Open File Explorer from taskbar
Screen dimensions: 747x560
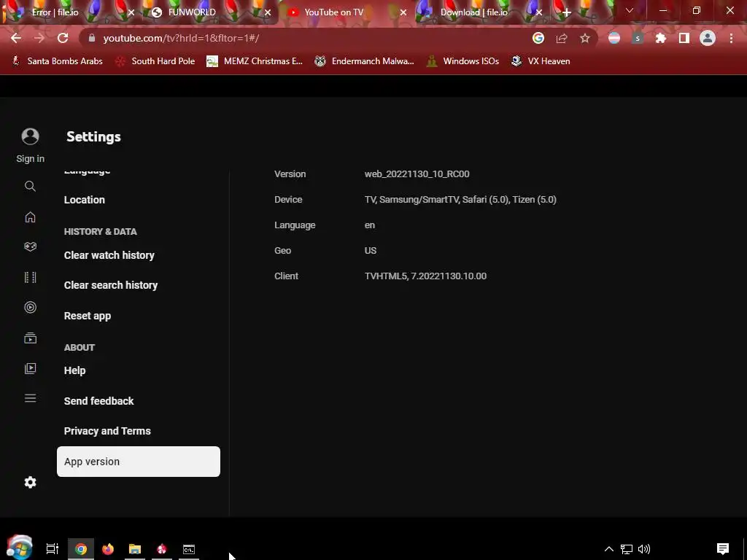tap(135, 549)
